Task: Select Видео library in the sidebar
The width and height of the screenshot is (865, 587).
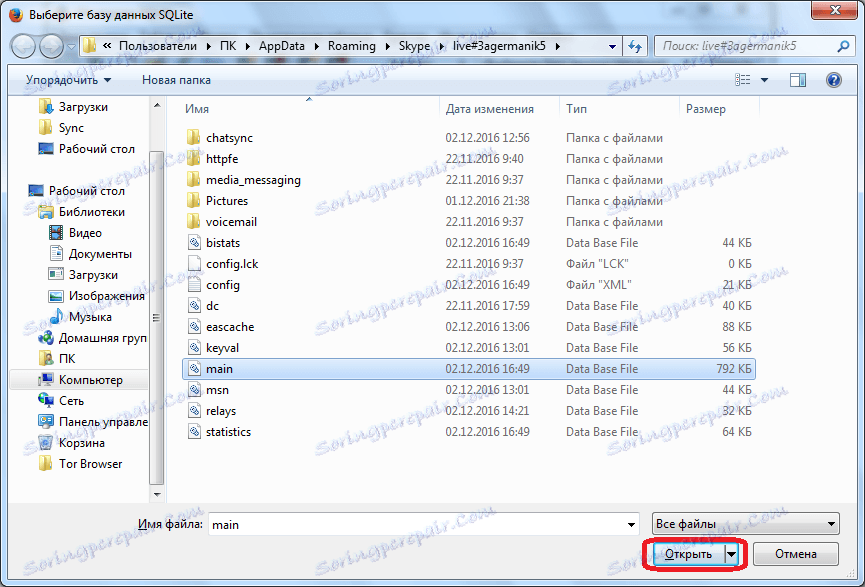Action: 75,232
